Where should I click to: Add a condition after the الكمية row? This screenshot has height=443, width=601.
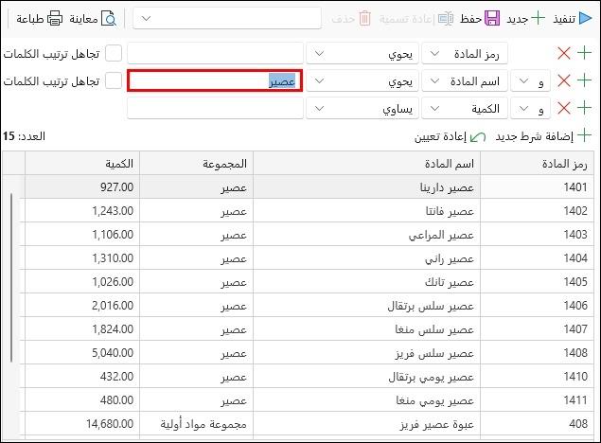coord(584,108)
